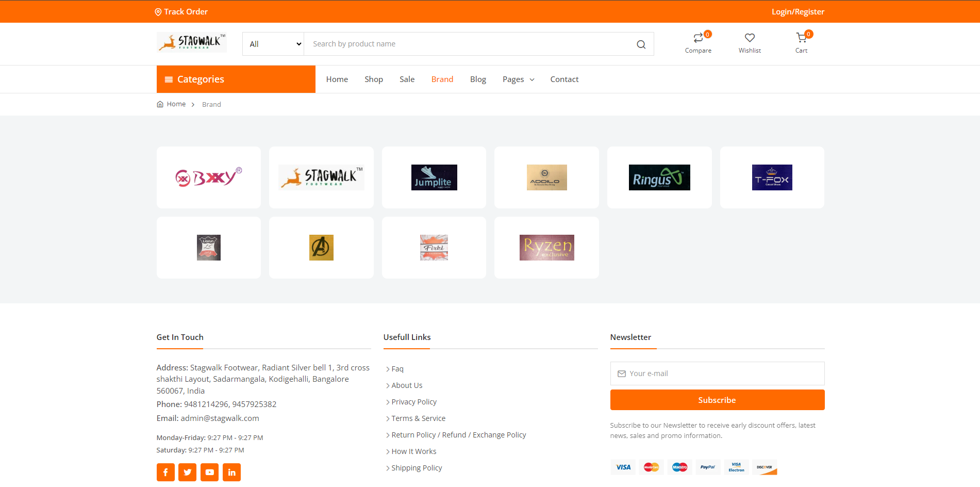Open the Ryzen exclusive brand card
This screenshot has width=980, height=487.
point(546,248)
